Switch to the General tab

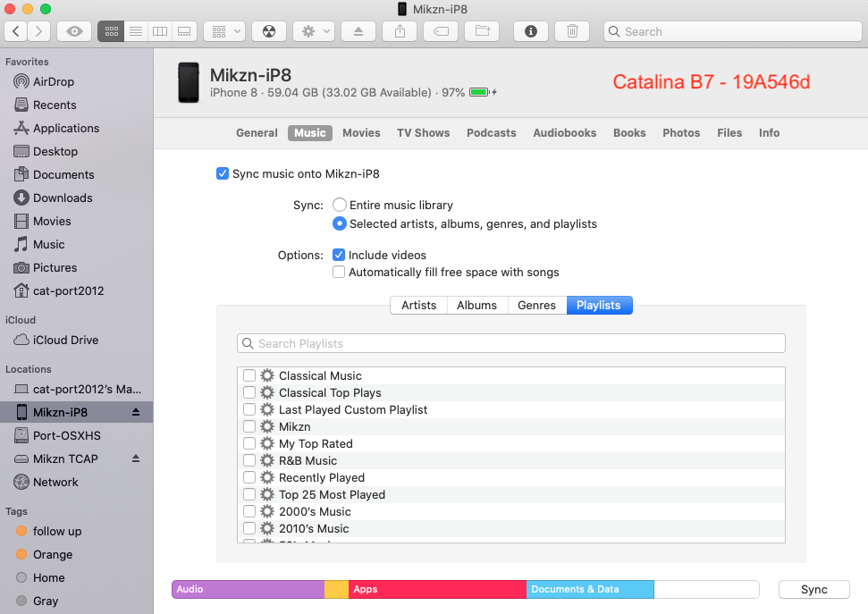[257, 133]
